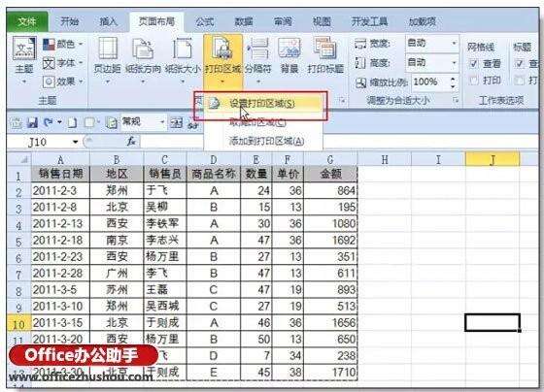Click the calendar-like first icon in quick toolbar
Screen dimensions: 544x392
(x=17, y=122)
